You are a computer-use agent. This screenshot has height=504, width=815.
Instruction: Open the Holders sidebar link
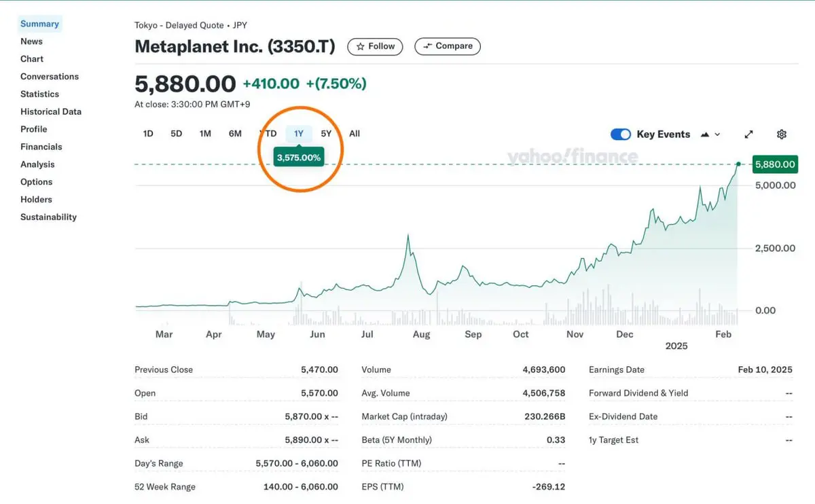(x=36, y=200)
